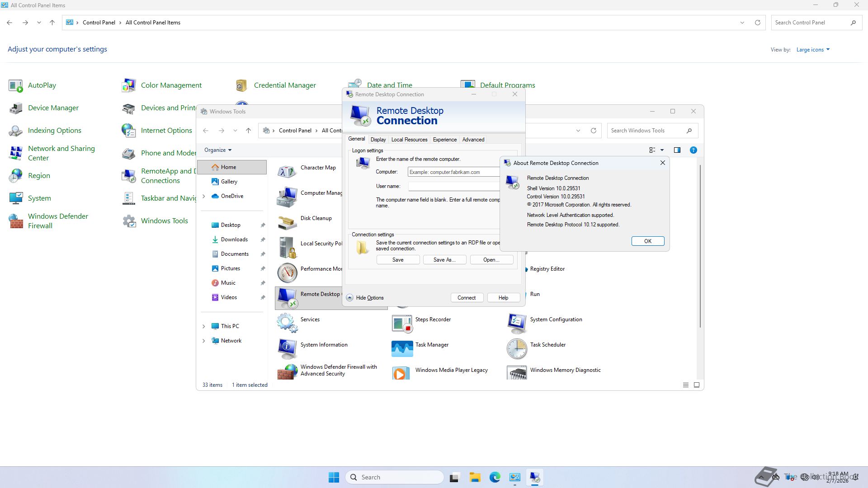Viewport: 868px width, 488px height.
Task: Open the Task Manager icon
Action: pyautogui.click(x=402, y=348)
